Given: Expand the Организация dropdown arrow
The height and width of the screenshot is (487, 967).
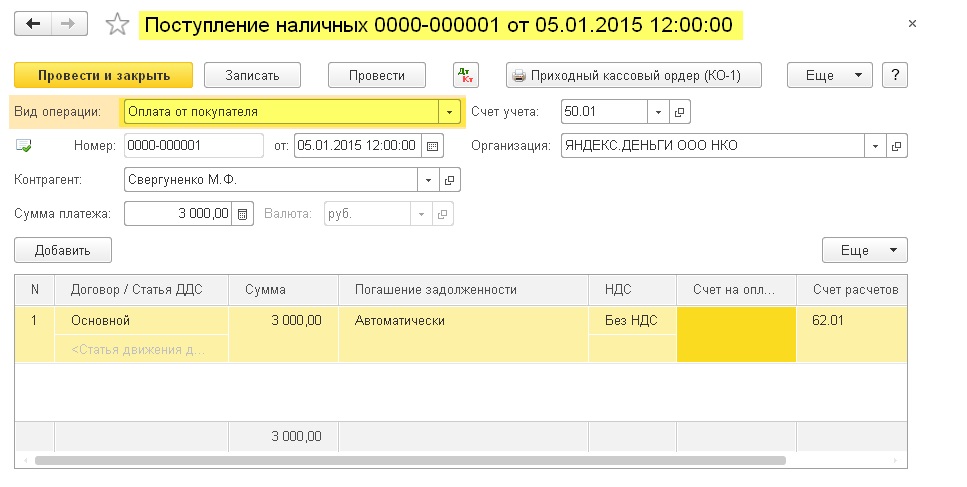Looking at the screenshot, I should click(875, 146).
